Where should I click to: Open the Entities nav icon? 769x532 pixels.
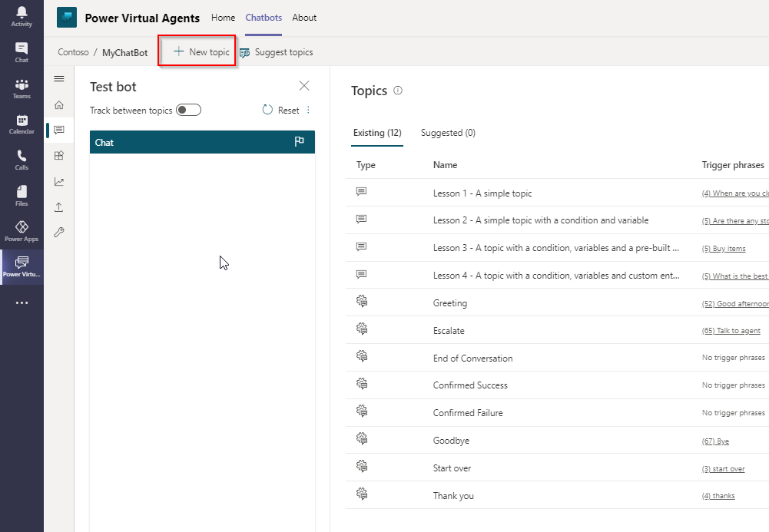pos(59,156)
